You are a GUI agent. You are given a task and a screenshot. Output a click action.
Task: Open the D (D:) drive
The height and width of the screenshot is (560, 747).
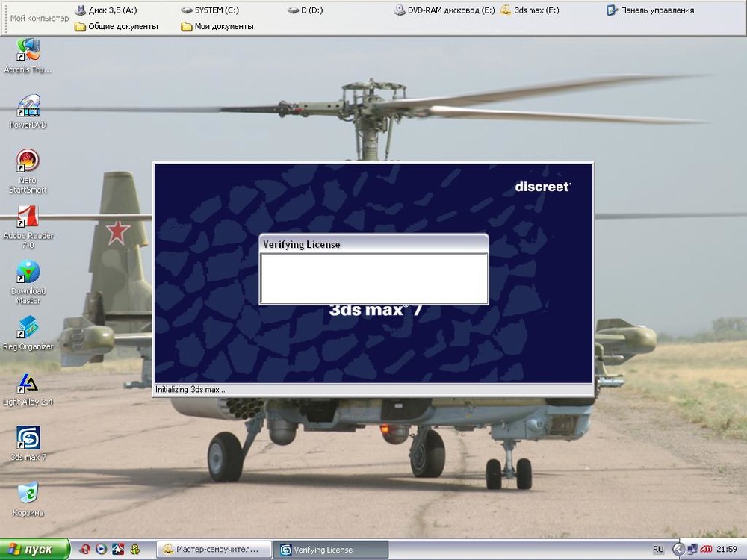[306, 10]
